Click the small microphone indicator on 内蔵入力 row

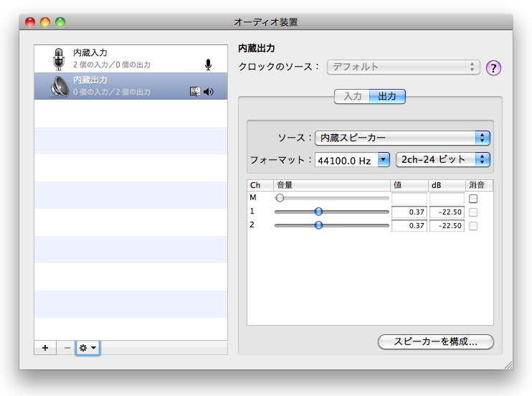[x=208, y=65]
